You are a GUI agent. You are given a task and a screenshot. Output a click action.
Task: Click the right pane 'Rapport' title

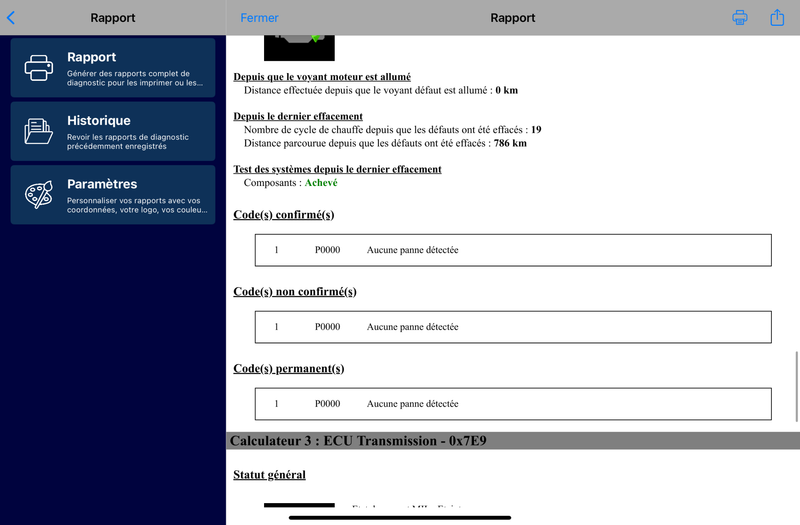[x=513, y=18]
